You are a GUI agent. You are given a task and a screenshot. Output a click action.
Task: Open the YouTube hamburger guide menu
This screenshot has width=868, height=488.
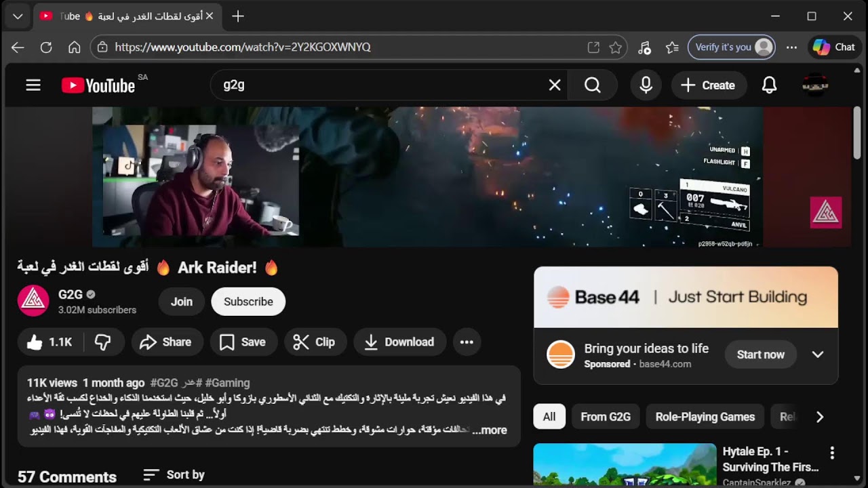33,85
